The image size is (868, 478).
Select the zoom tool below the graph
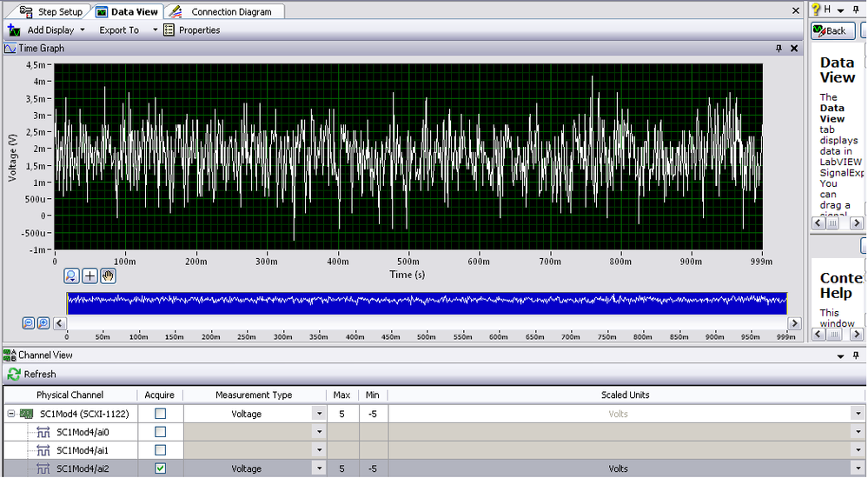73,276
